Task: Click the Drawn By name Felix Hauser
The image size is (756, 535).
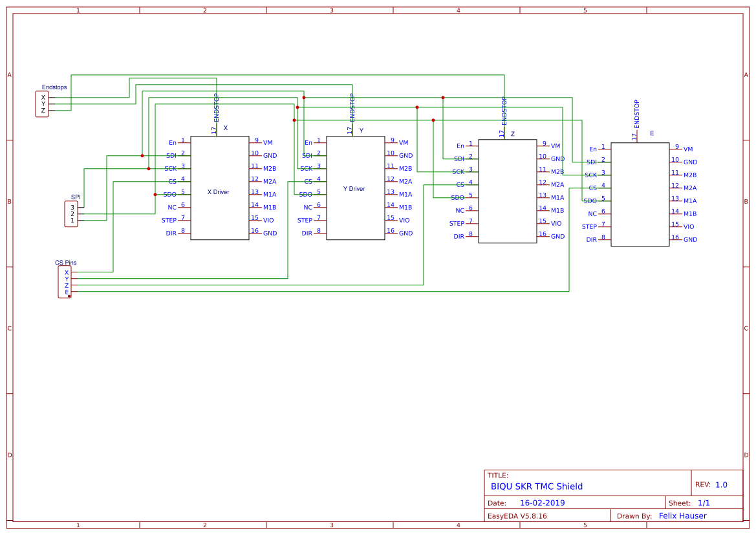Action: [681, 516]
